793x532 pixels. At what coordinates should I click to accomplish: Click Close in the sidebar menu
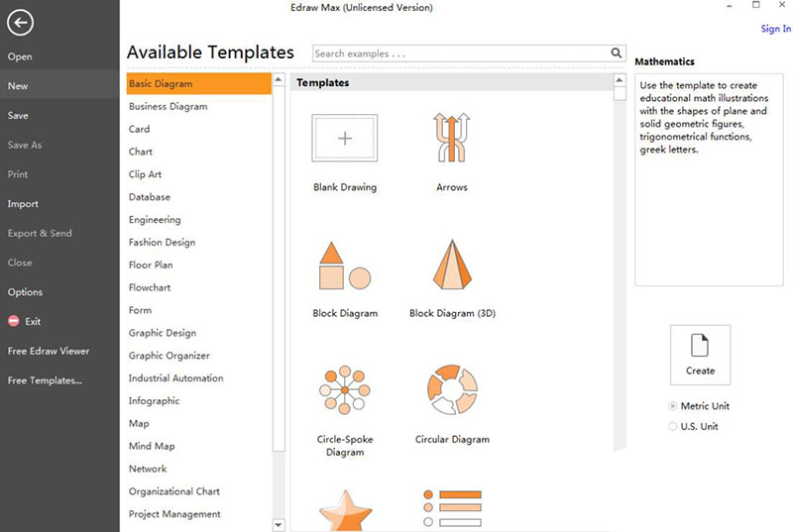[x=20, y=263]
